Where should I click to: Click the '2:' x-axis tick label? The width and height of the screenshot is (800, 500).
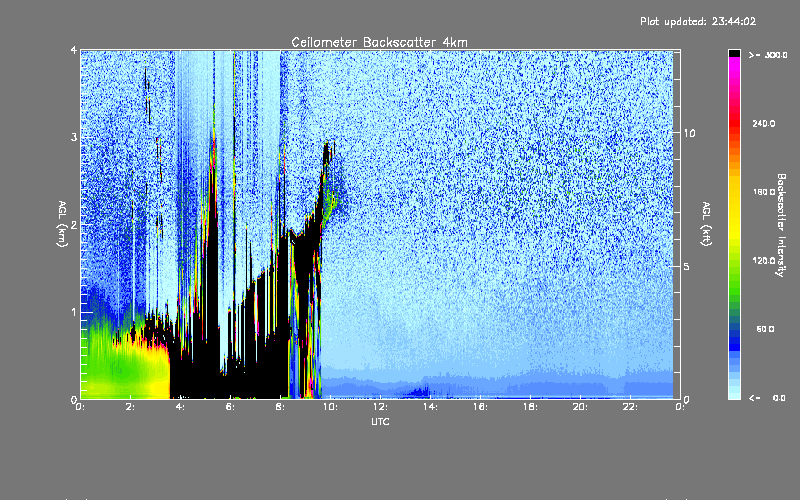point(130,407)
